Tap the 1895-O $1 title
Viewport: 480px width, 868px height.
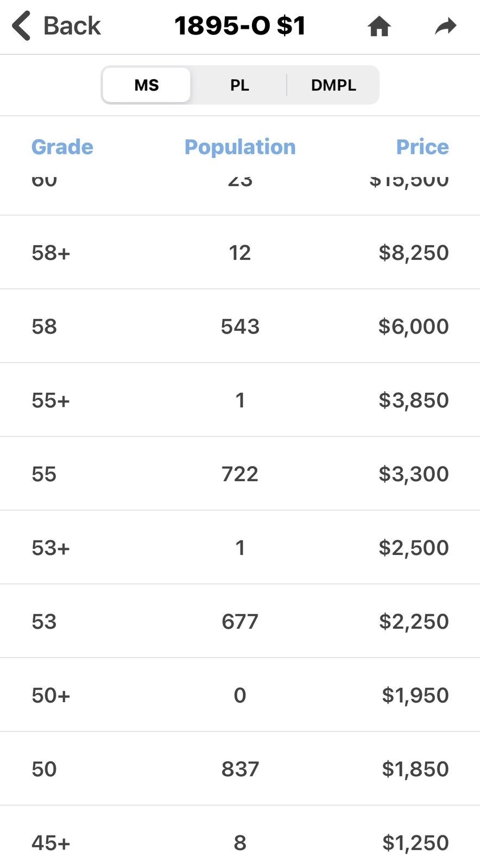[240, 26]
